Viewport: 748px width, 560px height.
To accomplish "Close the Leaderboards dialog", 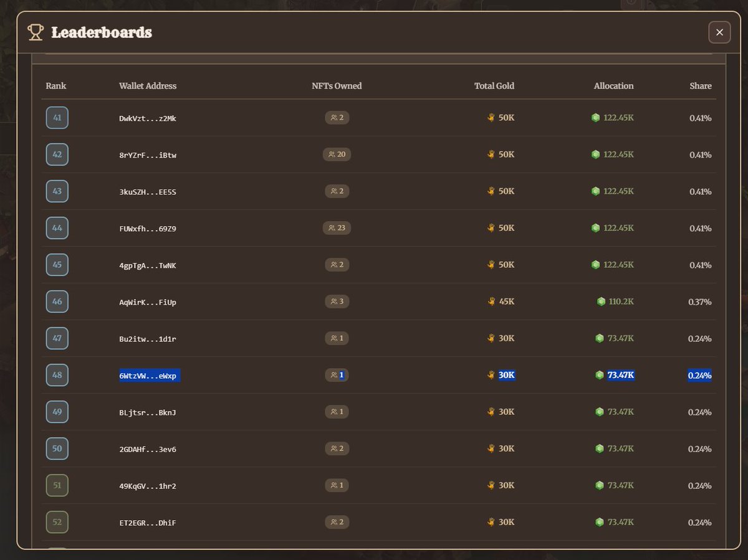I will click(x=719, y=32).
